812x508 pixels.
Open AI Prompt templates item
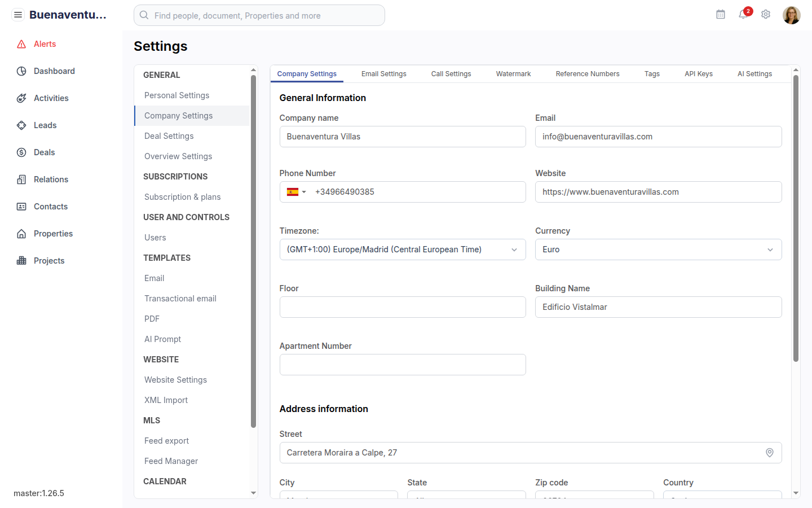coord(192,339)
